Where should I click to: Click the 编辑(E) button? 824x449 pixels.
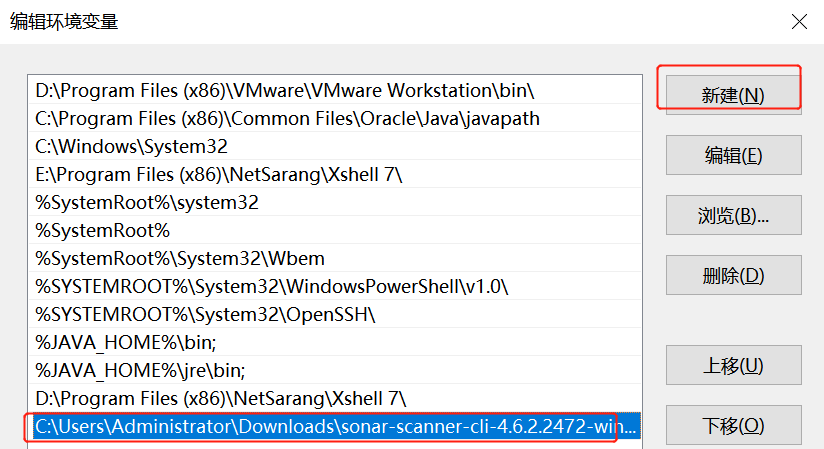click(x=734, y=155)
